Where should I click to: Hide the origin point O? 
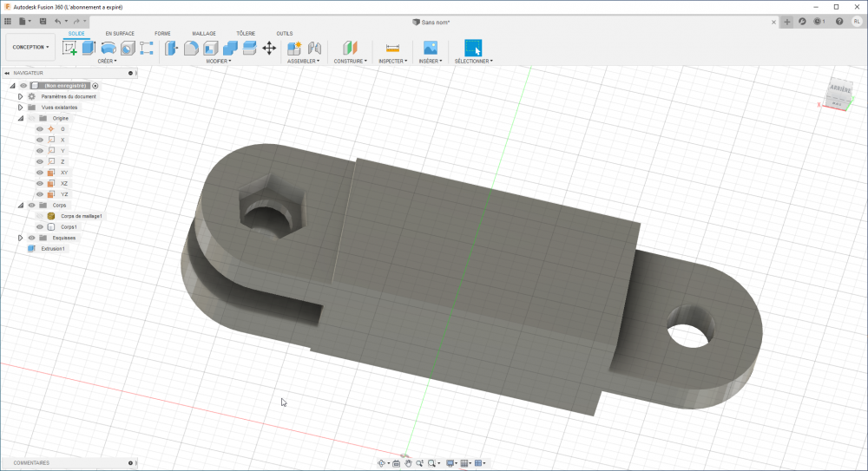click(x=40, y=129)
